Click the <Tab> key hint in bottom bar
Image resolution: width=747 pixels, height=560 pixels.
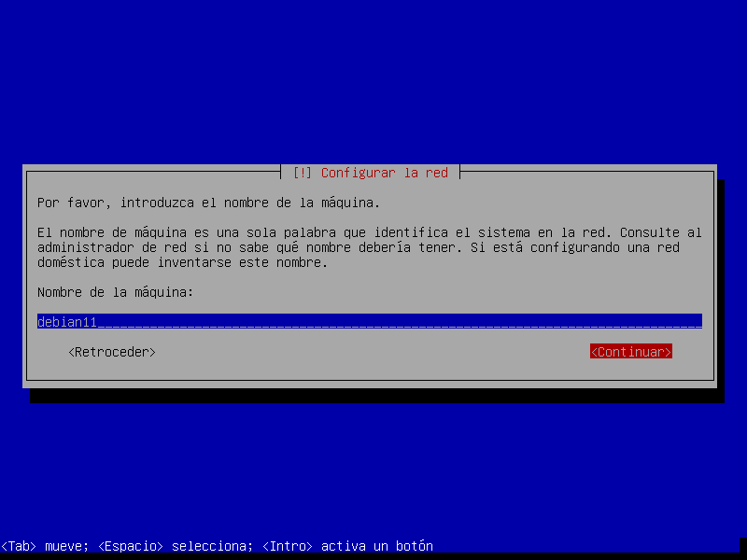18,546
